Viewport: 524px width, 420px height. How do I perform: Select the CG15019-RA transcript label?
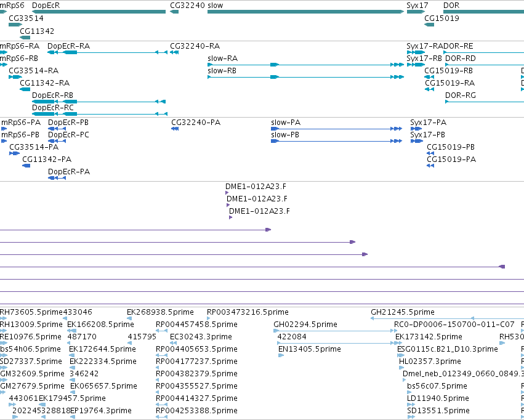(x=450, y=83)
